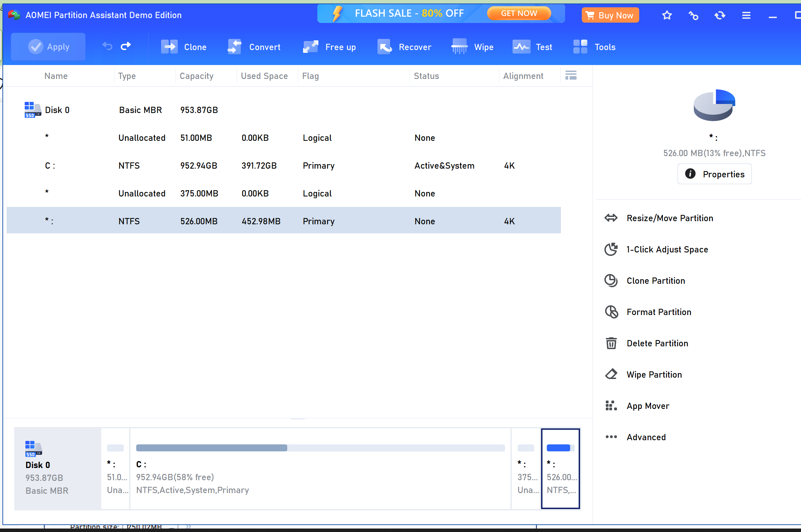This screenshot has height=532, width=801.
Task: Select 375 unallocated block in disk map
Action: coord(526,468)
